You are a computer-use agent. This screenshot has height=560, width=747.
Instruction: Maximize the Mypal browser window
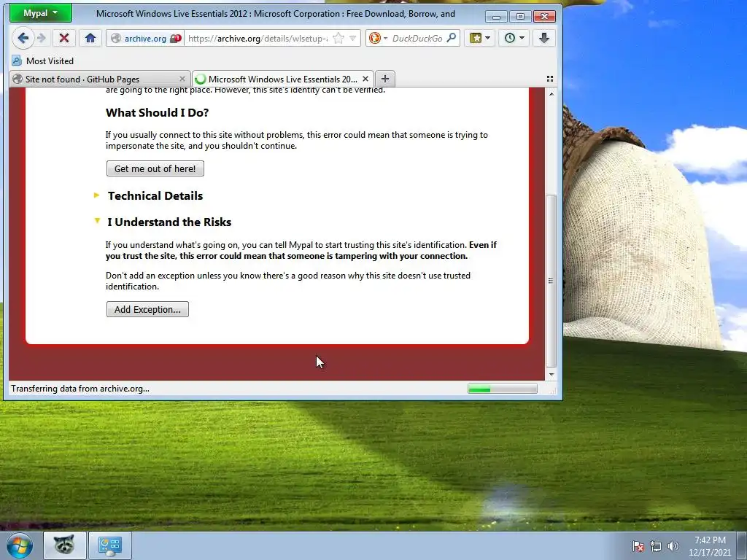(519, 17)
